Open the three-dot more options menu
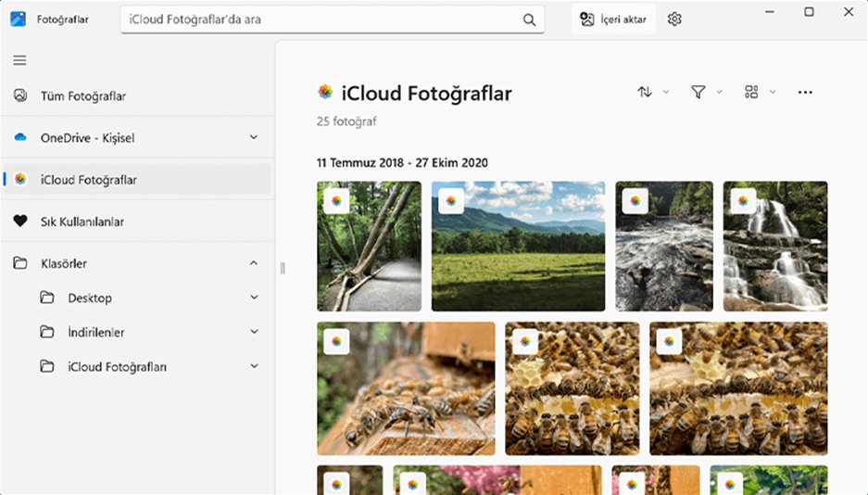 pyautogui.click(x=805, y=93)
